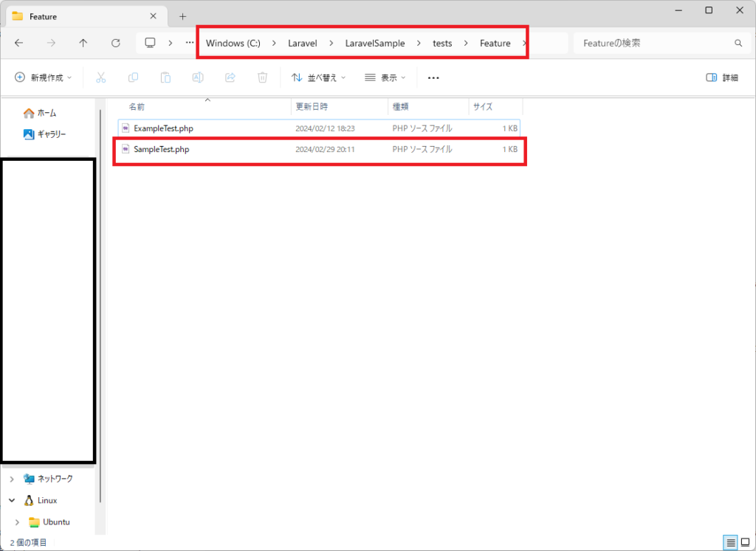Viewport: 756px width, 551px height.
Task: Click the Copy icon in toolbar
Action: 133,77
